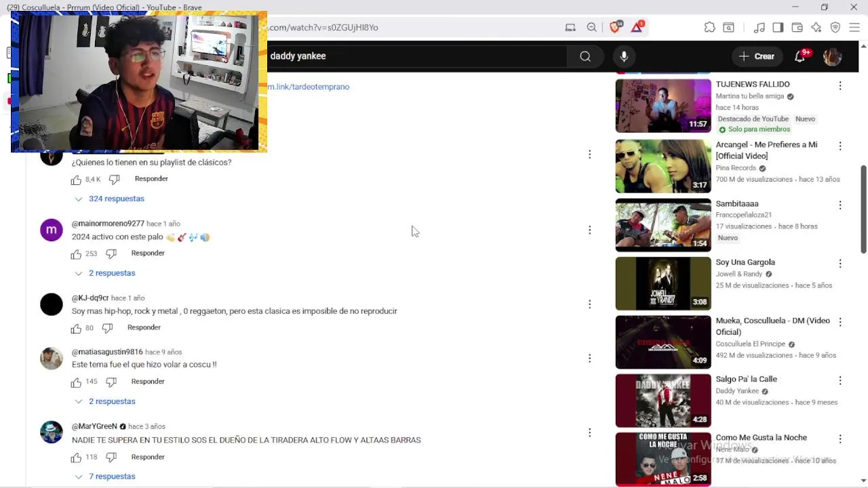Like the @MarYGreeN comment
This screenshot has width=868, height=488.
tap(76, 457)
